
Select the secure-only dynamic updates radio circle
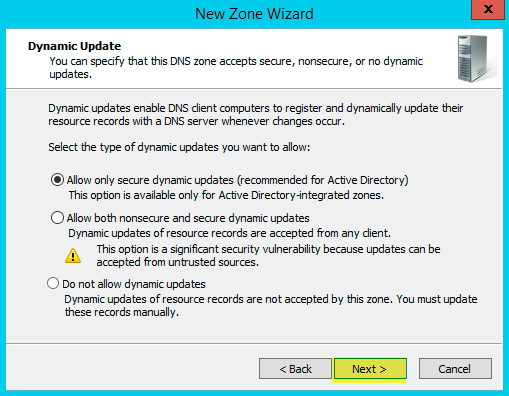click(57, 180)
